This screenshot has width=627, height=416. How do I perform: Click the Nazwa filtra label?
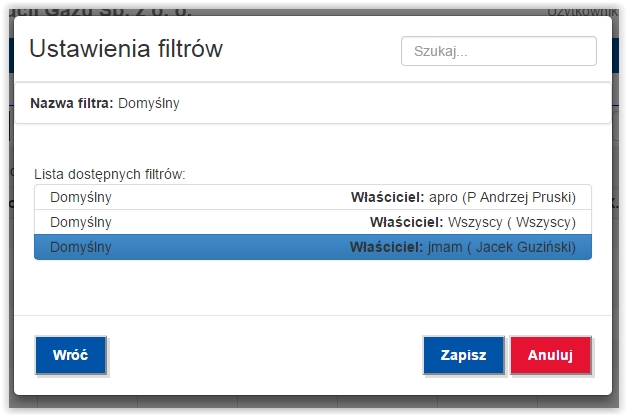pyautogui.click(x=72, y=103)
